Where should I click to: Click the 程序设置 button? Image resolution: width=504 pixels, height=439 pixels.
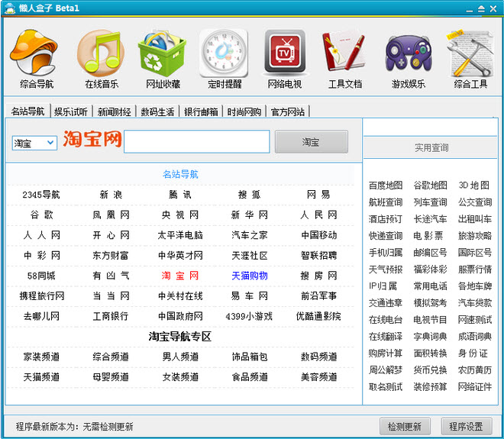pyautogui.click(x=466, y=427)
